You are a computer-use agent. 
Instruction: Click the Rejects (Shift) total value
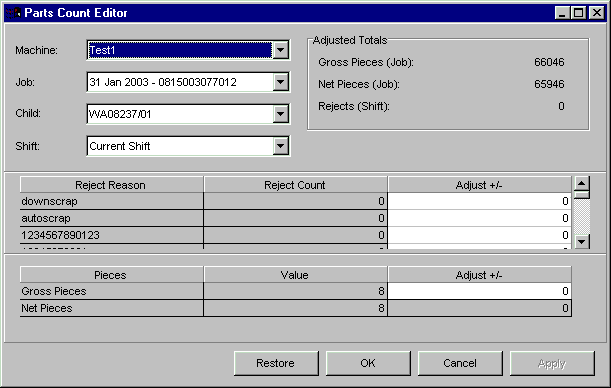pos(561,106)
